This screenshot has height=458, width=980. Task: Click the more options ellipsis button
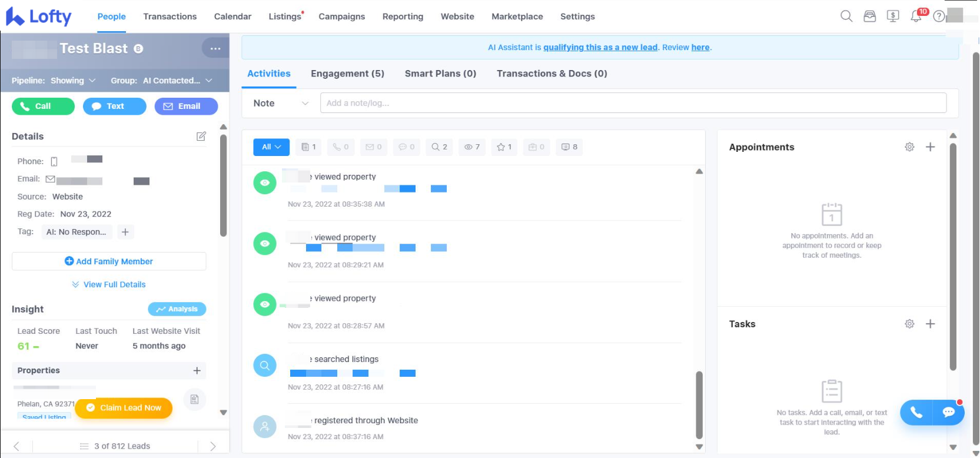click(215, 48)
